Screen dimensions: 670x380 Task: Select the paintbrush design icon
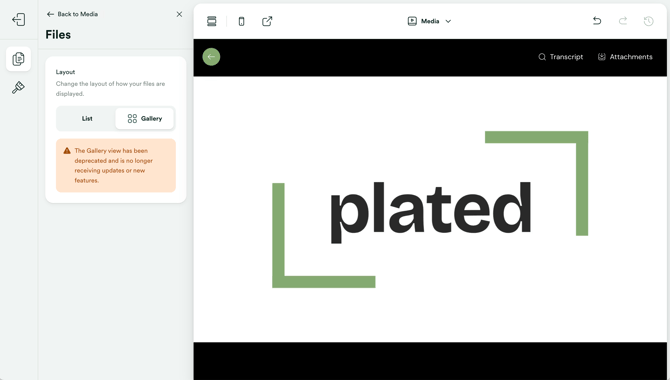pyautogui.click(x=18, y=88)
